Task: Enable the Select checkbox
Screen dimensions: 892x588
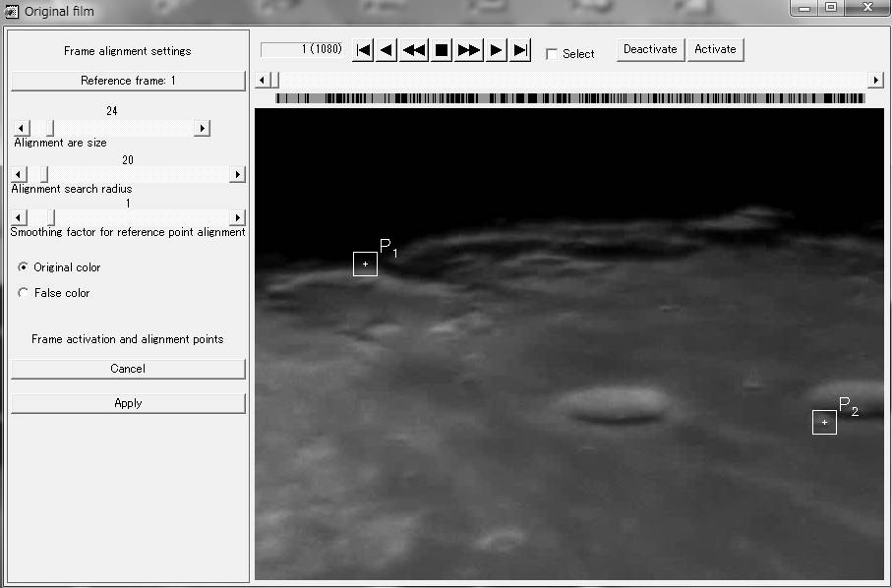Action: pos(552,54)
